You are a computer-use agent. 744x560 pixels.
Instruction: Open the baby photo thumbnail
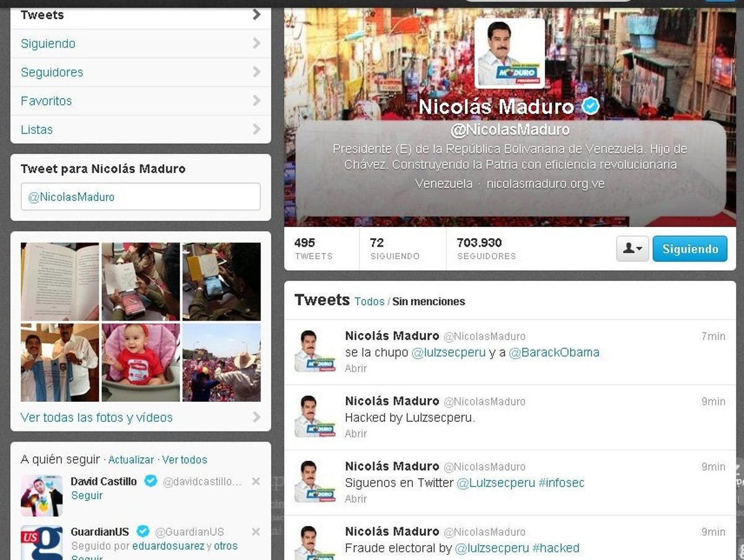pyautogui.click(x=141, y=362)
